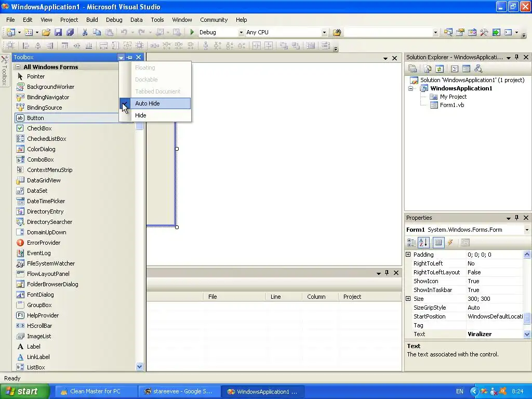Image resolution: width=532 pixels, height=399 pixels.
Task: Click Refresh icon in Solution Explorer
Action: [x=440, y=69]
